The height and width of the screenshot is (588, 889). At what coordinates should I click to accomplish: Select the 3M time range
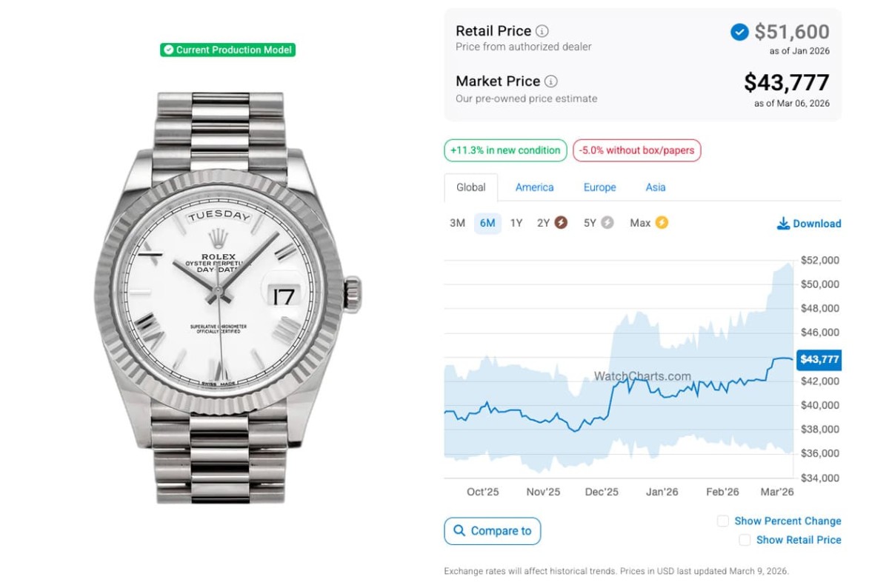point(457,223)
